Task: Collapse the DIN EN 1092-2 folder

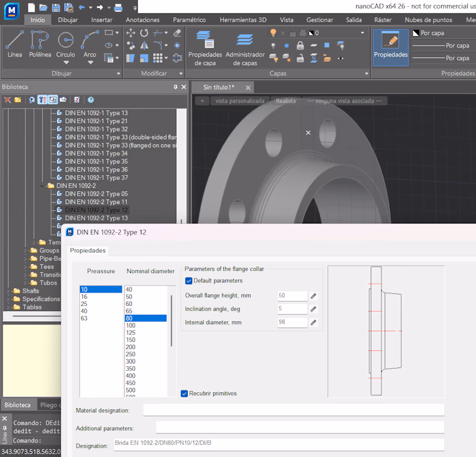Action: [x=42, y=186]
